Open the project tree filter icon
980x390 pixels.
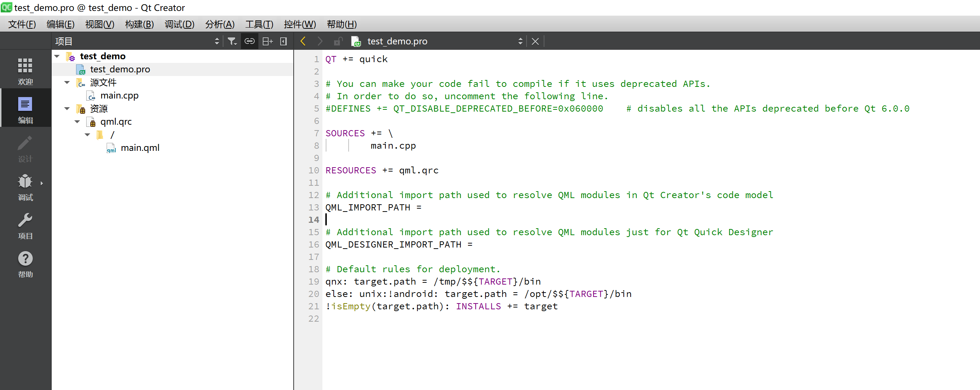[x=232, y=41]
